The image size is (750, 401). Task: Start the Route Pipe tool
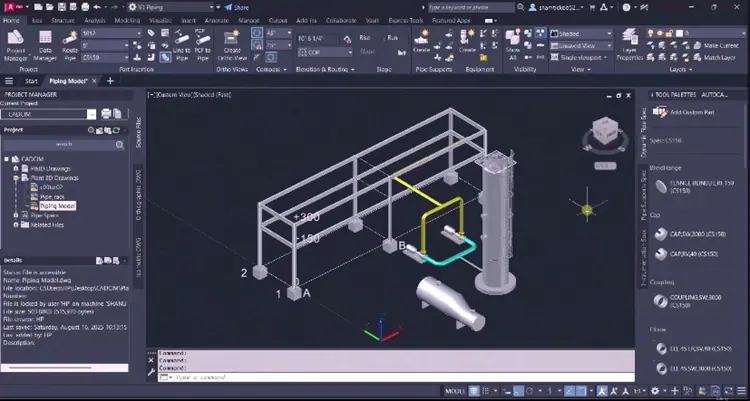click(x=70, y=46)
